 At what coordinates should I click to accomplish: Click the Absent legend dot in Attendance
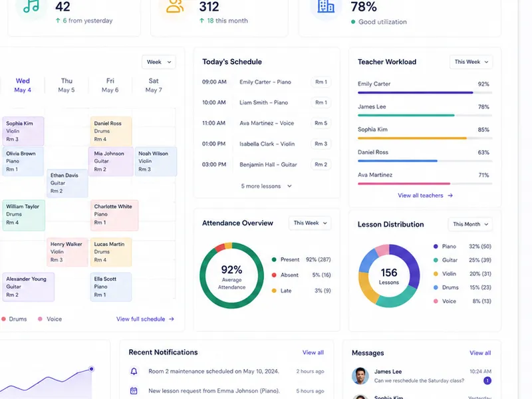click(x=274, y=275)
